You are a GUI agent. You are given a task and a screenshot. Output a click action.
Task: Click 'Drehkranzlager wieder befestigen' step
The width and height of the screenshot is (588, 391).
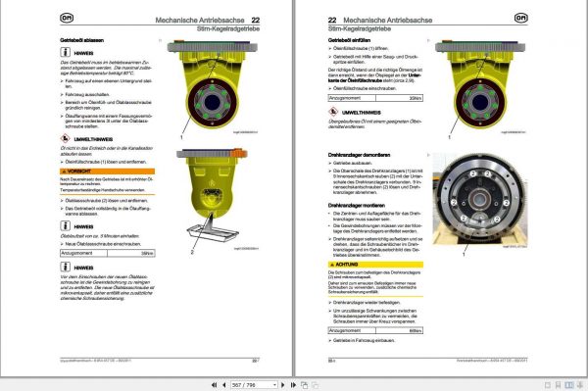[367, 303]
